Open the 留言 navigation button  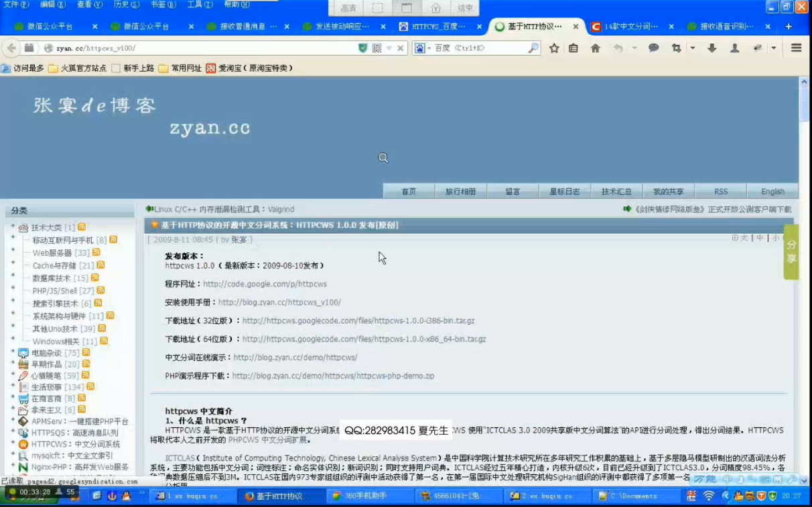tap(513, 192)
